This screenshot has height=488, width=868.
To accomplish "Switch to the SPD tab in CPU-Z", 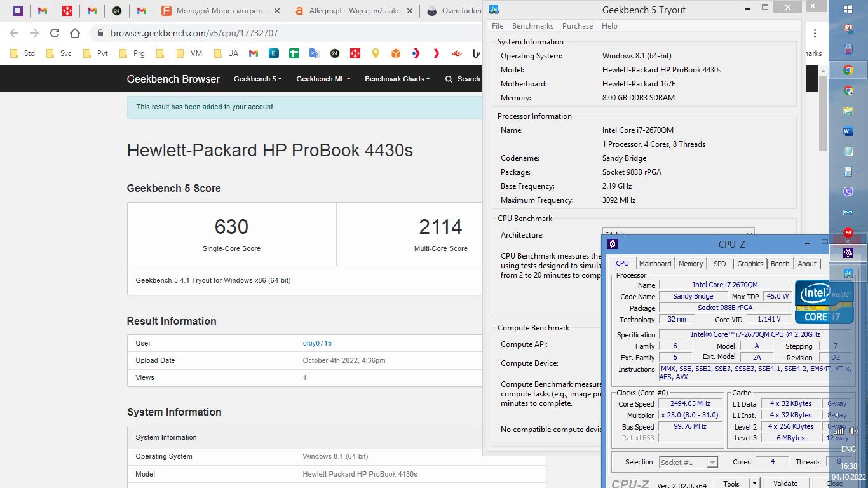I will [719, 264].
